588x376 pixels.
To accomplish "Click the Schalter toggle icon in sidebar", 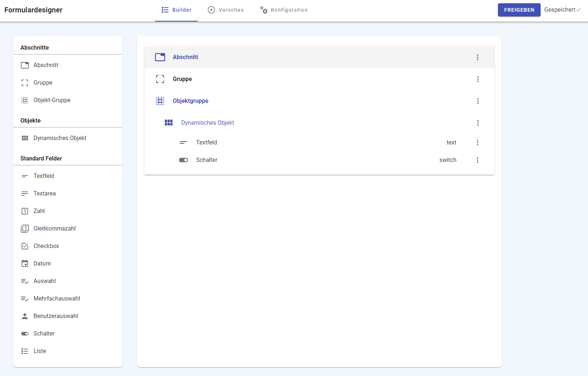I will click(25, 334).
